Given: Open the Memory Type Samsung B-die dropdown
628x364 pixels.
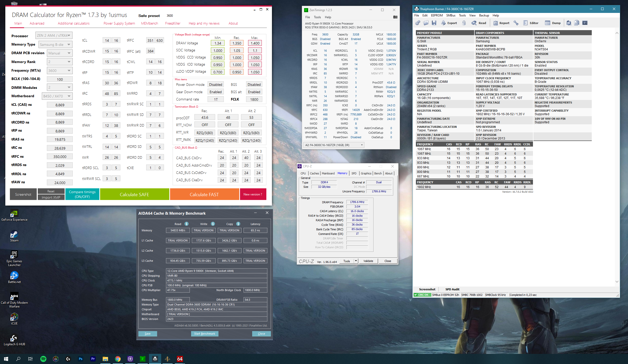Looking at the screenshot, I should click(x=55, y=45).
